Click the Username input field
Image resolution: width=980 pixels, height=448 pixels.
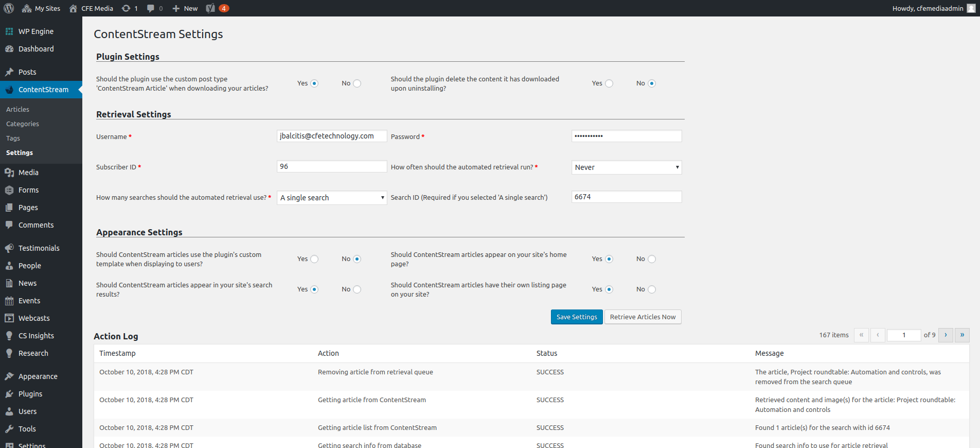pyautogui.click(x=332, y=136)
